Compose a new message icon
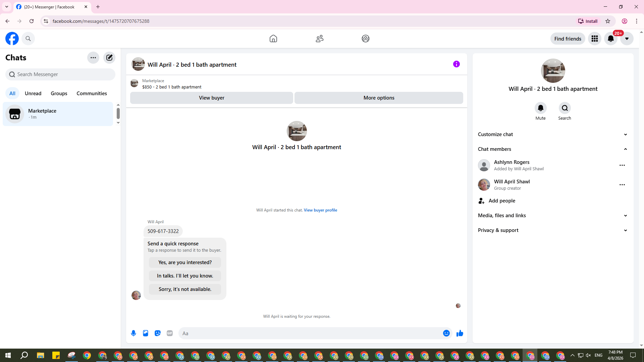Viewport: 644px width, 362px height. pos(109,58)
